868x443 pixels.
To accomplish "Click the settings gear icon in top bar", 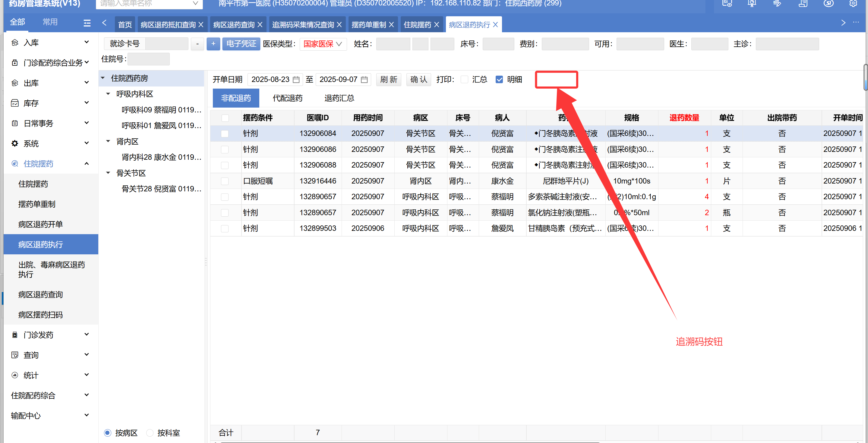I will coord(853,4).
